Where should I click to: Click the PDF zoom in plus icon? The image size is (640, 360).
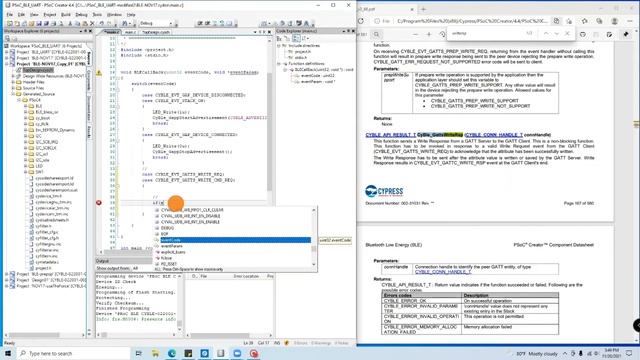[429, 35]
